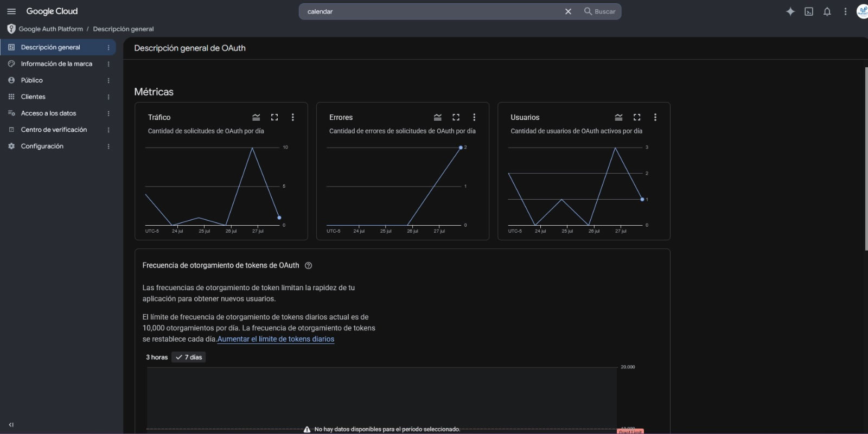Select the 7 días time range
The width and height of the screenshot is (868, 434).
189,357
